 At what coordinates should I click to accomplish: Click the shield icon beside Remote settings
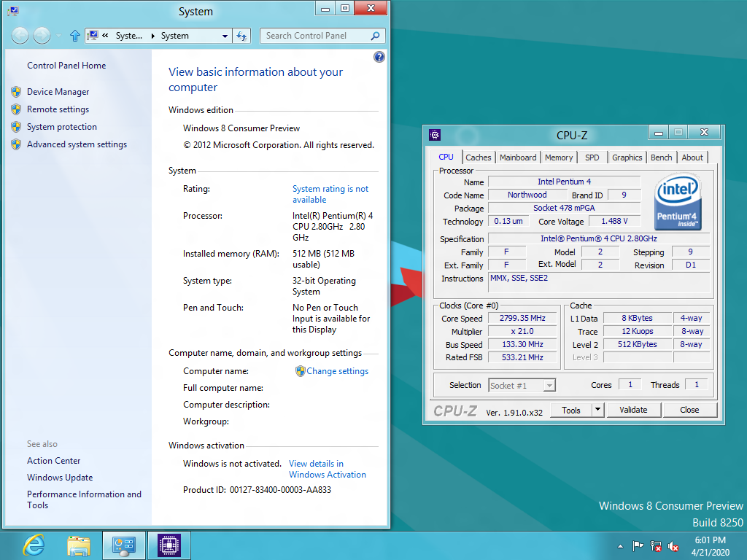[x=16, y=109]
